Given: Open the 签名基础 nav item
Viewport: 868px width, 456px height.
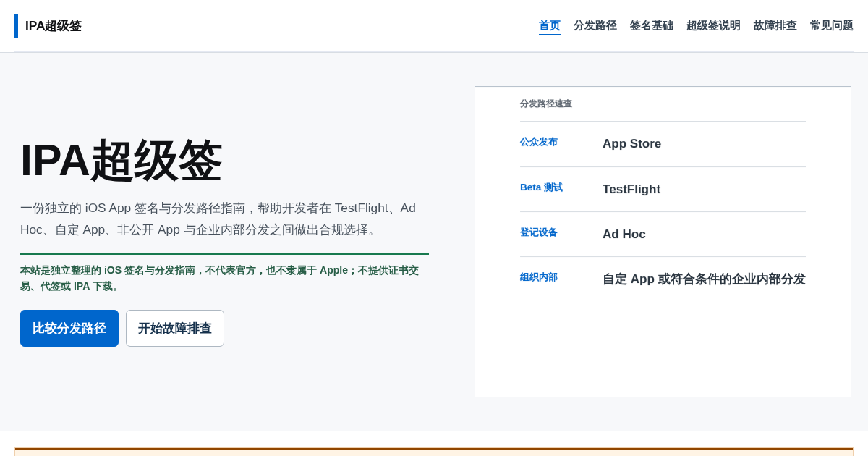Looking at the screenshot, I should click(652, 26).
